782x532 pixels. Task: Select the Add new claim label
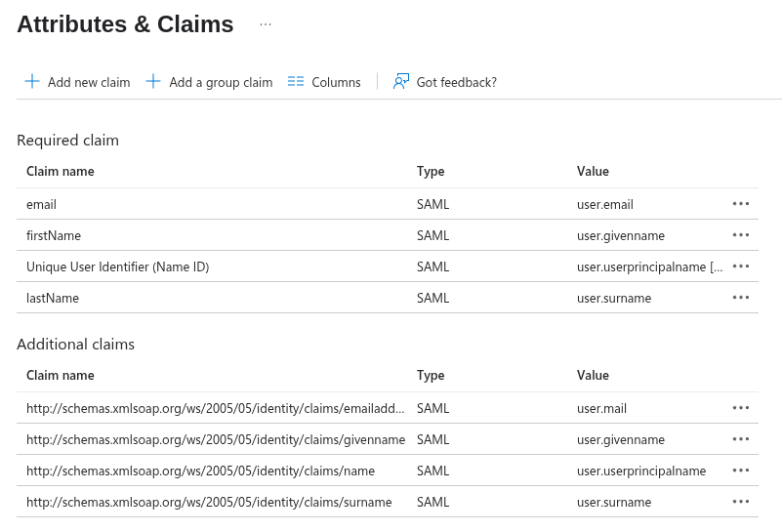point(89,83)
